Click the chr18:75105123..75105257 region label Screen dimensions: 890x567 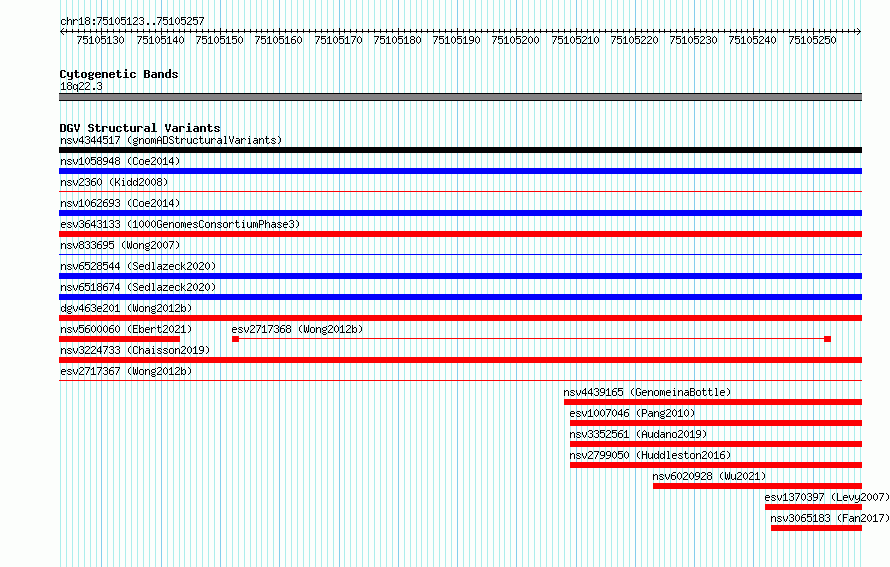132,21
